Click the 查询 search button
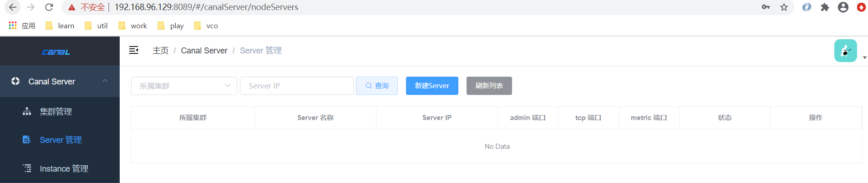 pyautogui.click(x=377, y=86)
